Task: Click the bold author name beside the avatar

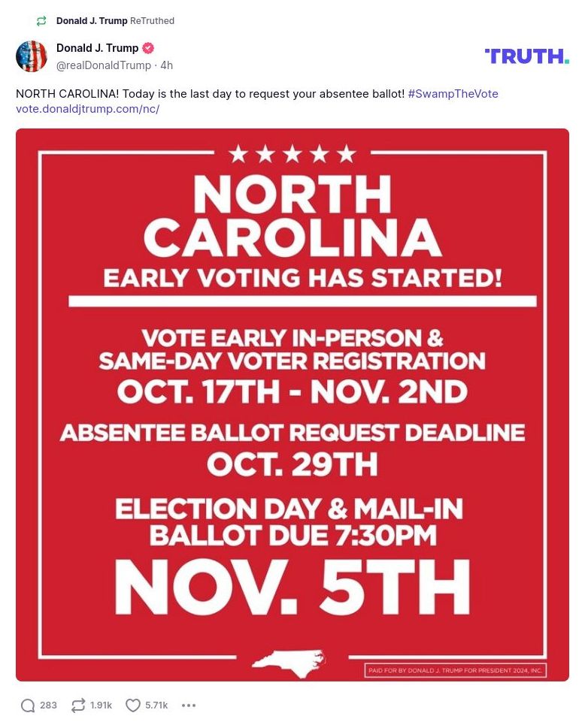Action: tap(98, 48)
